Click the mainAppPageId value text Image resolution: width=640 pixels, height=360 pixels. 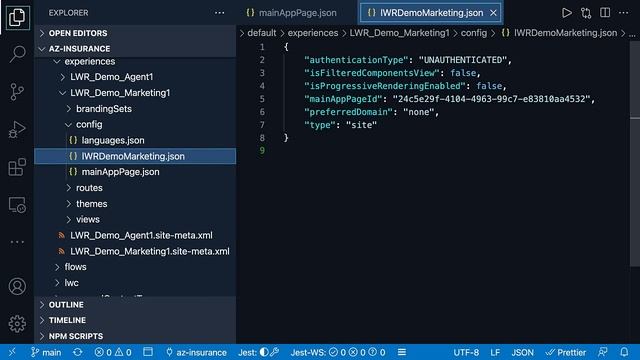tap(491, 99)
